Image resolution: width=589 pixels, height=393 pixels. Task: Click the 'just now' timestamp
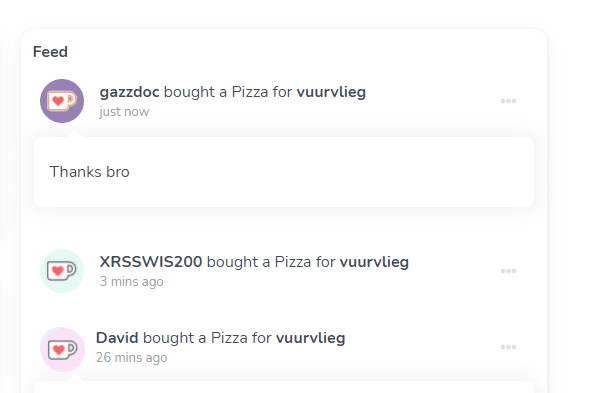coord(124,112)
